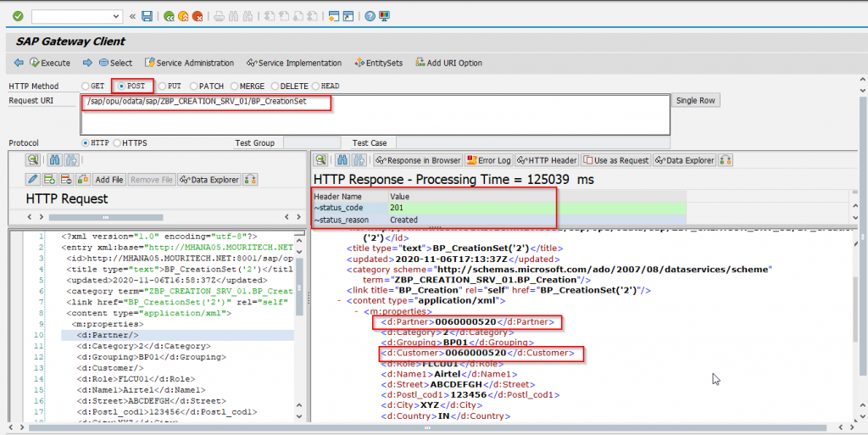Click inside the Request URI field

(x=376, y=114)
